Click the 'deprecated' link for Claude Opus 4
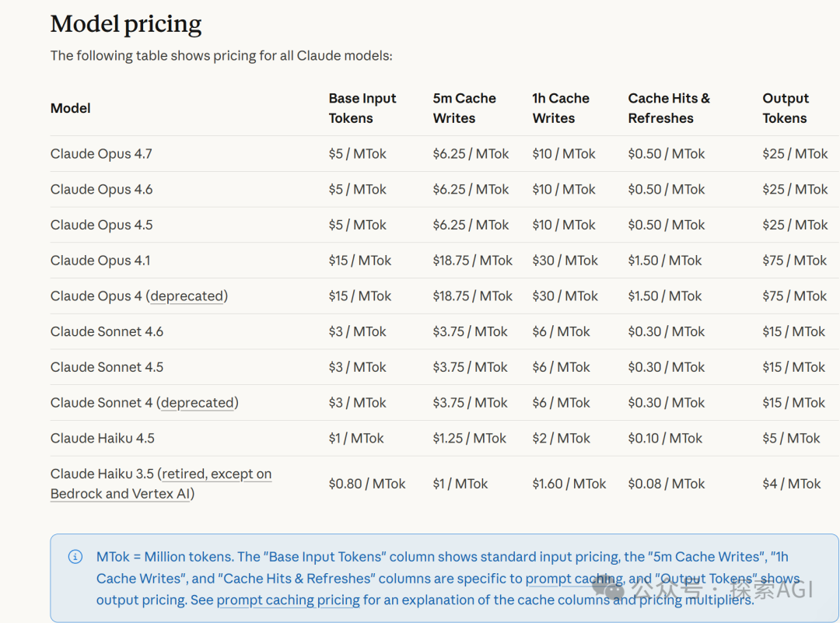This screenshot has height=623, width=840. (x=187, y=296)
